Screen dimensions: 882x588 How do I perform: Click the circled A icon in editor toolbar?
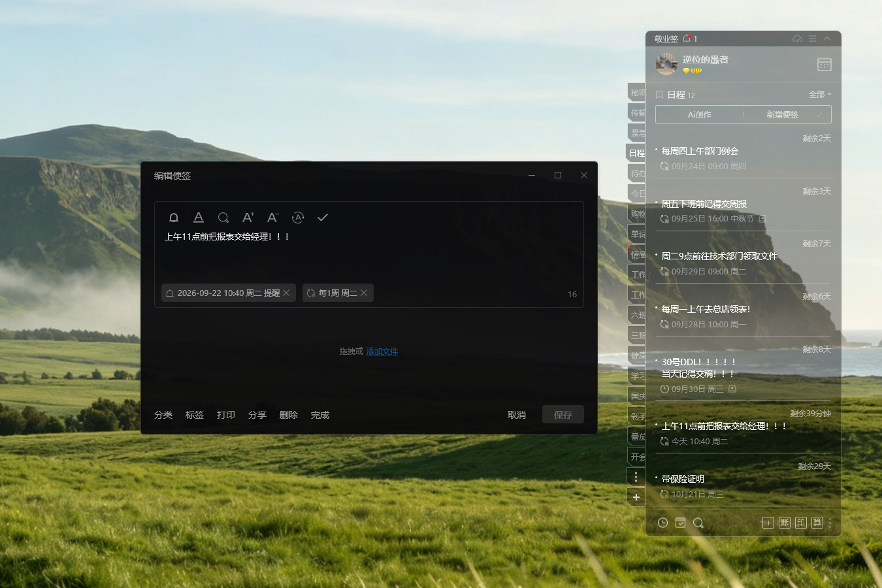click(298, 218)
